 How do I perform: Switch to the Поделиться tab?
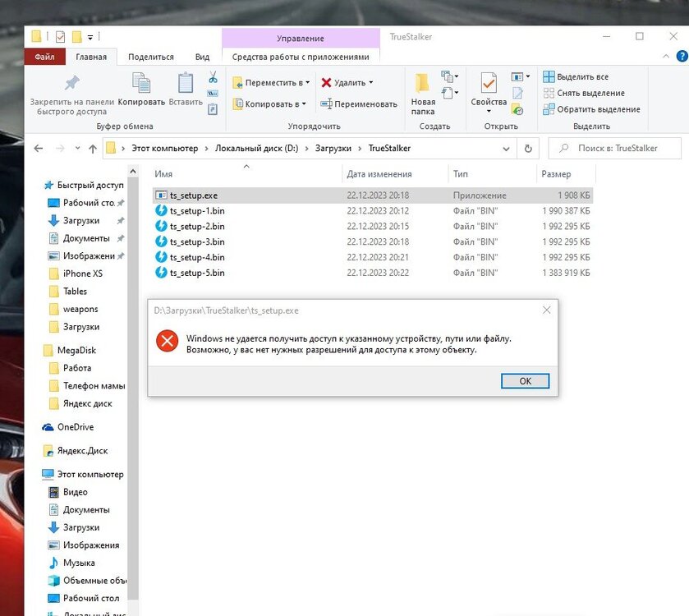tap(151, 57)
